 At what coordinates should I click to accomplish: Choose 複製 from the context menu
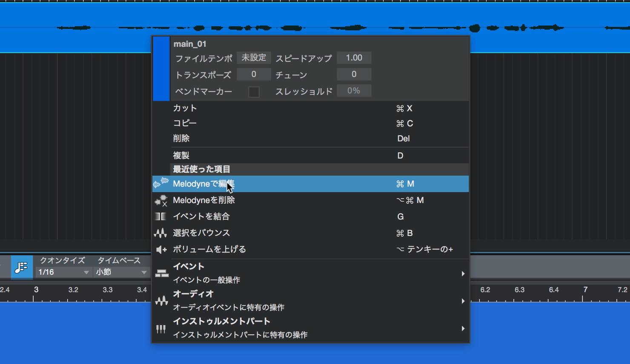tap(310, 156)
